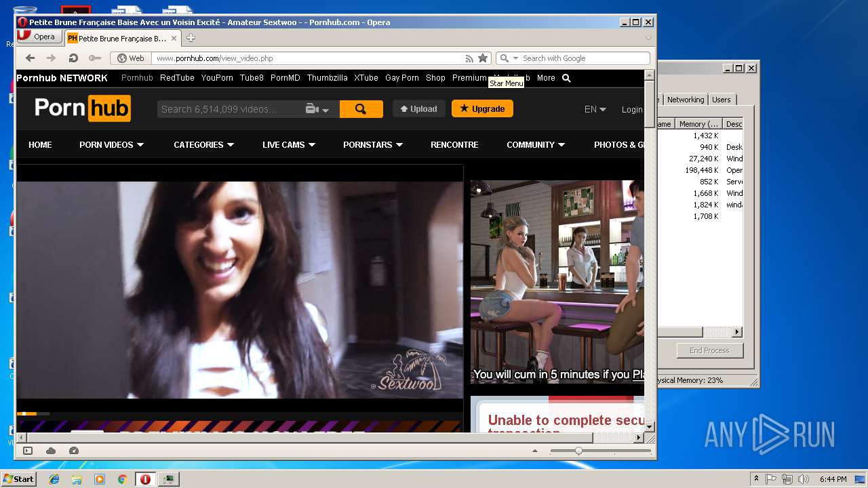Launch the media player taskbar icon
Image resolution: width=868 pixels, height=488 pixels.
tap(100, 479)
